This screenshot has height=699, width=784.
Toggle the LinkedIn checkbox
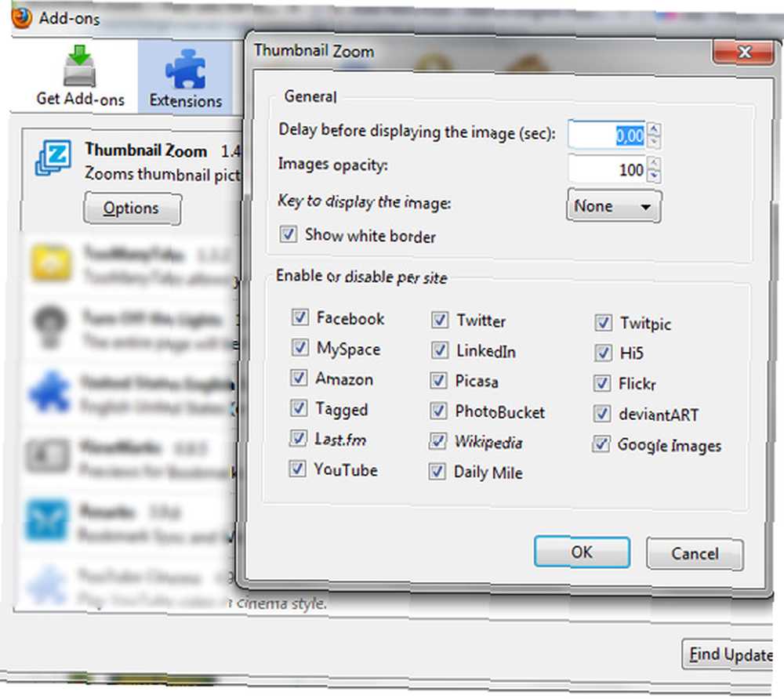point(439,350)
